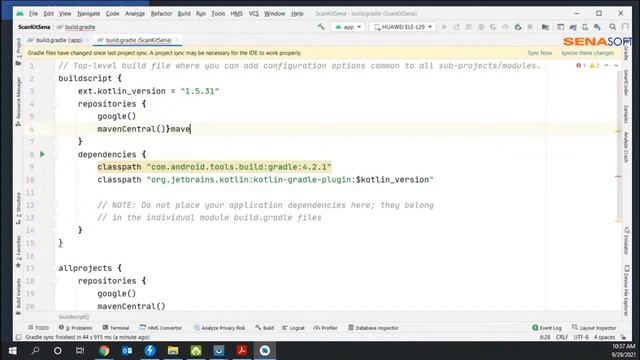The image size is (640, 360).
Task: Click the Debug app bug icon
Action: [481, 27]
